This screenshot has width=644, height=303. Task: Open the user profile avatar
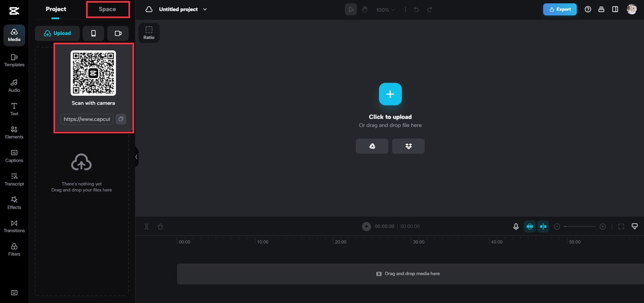[x=631, y=10]
